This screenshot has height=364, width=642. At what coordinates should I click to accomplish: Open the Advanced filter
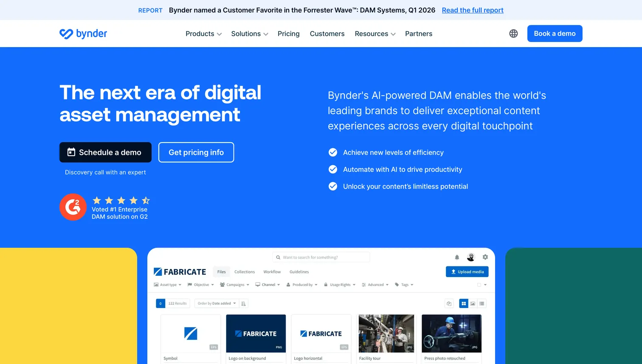375,285
